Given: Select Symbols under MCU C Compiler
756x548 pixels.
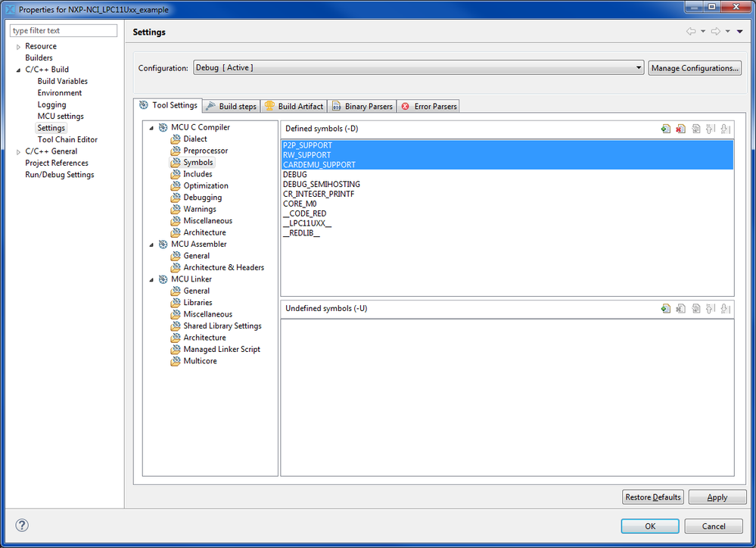Looking at the screenshot, I should (x=198, y=162).
